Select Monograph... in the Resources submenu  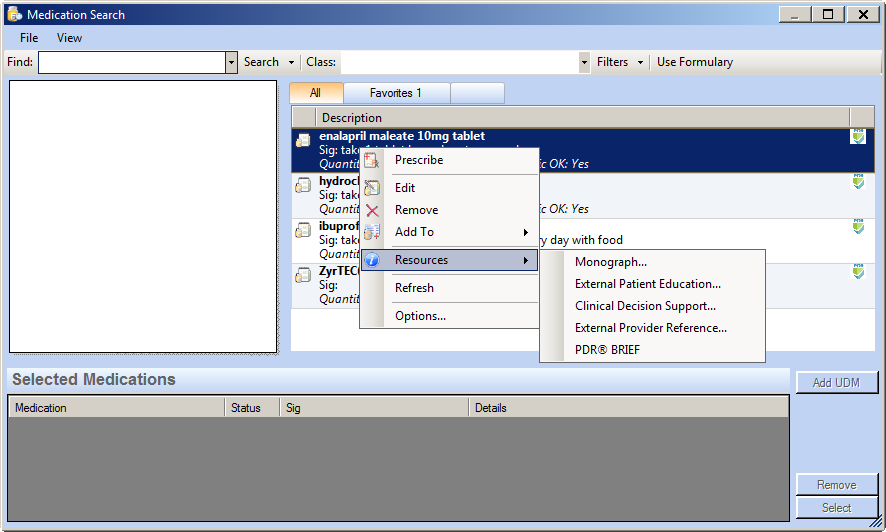click(610, 262)
